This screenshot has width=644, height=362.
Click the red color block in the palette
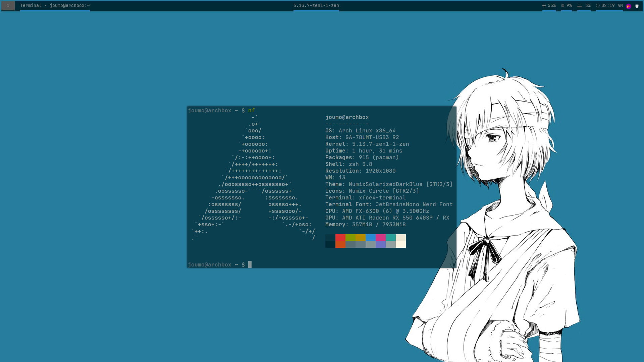coord(340,238)
